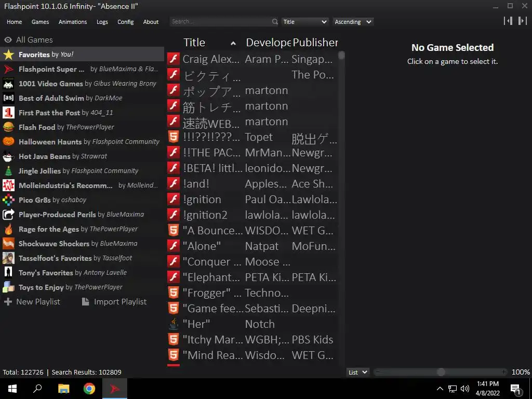The image size is (532, 399).
Task: Sort by the Developer column header
Action: click(x=268, y=43)
